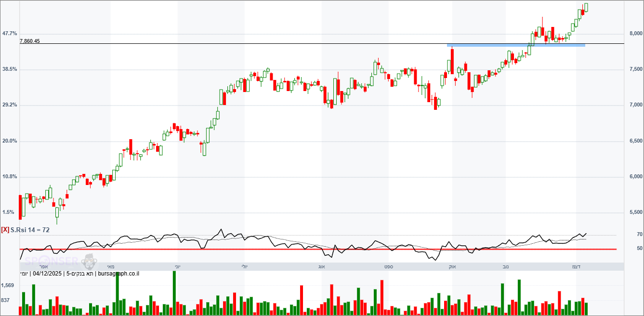Click the 7,860.45 horizontal line label

point(30,41)
